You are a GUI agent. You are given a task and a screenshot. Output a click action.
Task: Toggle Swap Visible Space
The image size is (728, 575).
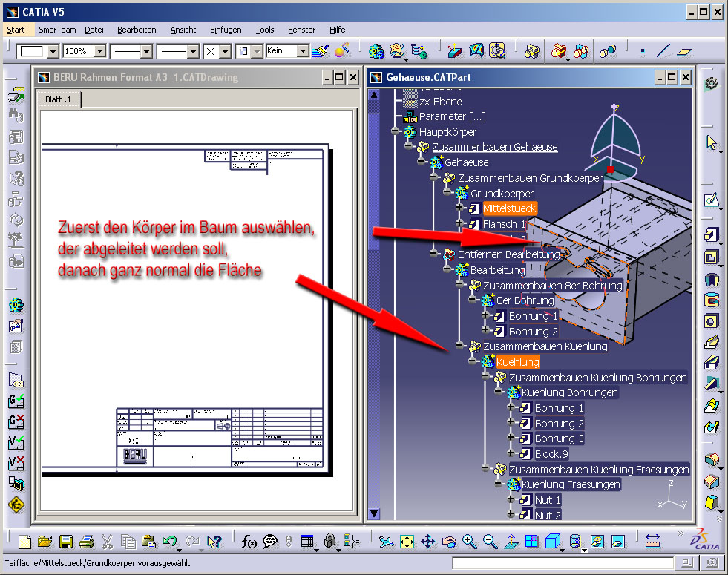tap(618, 542)
